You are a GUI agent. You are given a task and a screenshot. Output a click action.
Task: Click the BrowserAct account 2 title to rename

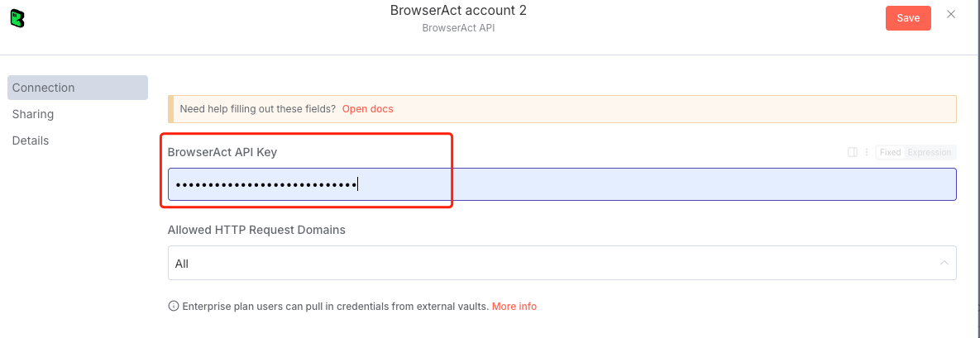click(458, 11)
